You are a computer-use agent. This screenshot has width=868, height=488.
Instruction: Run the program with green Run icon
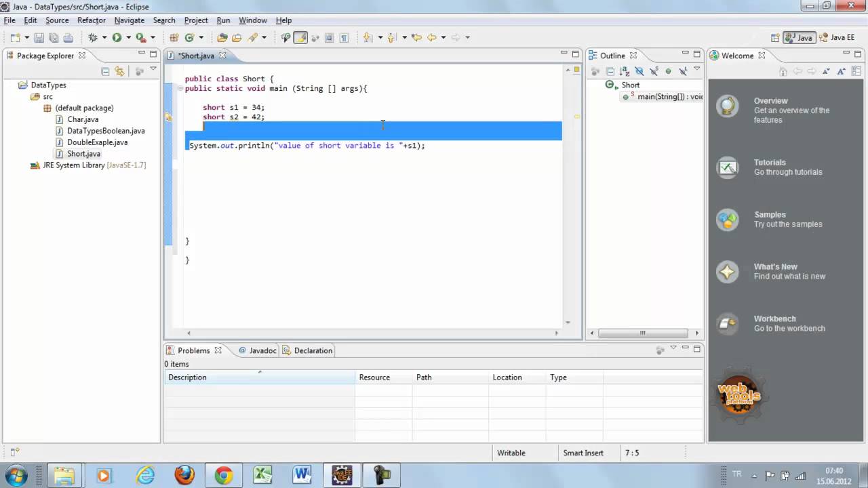117,38
